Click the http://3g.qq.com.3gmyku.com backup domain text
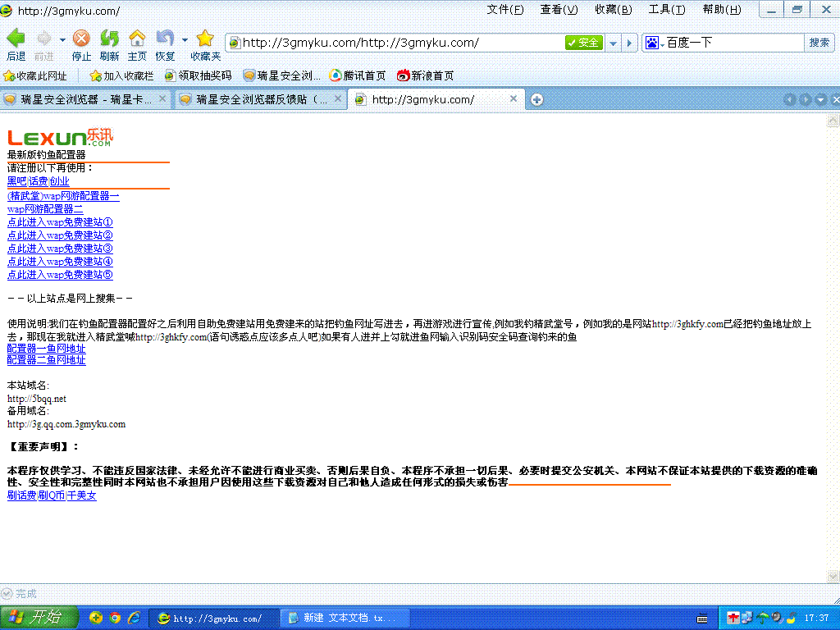Image resolution: width=840 pixels, height=630 pixels. [x=66, y=424]
